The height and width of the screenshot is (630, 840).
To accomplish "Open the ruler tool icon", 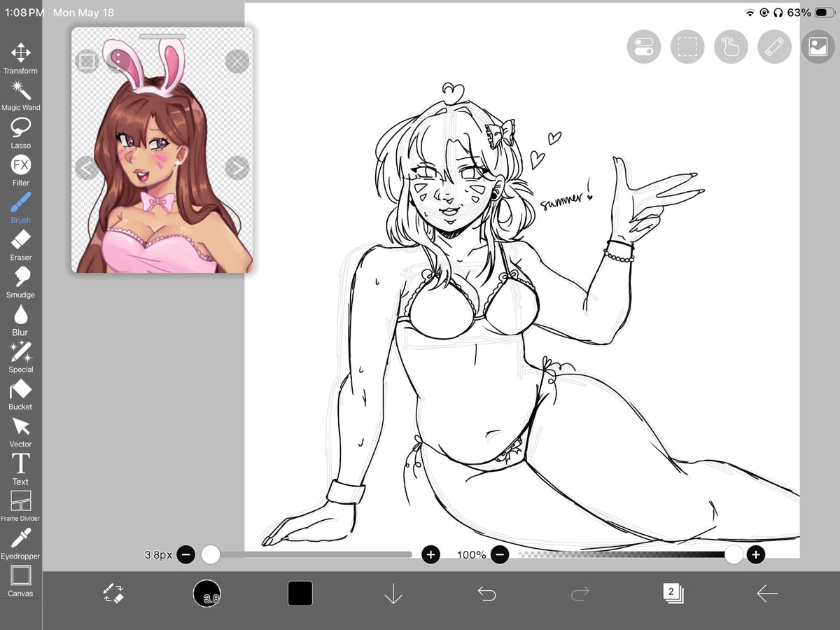I will click(774, 47).
